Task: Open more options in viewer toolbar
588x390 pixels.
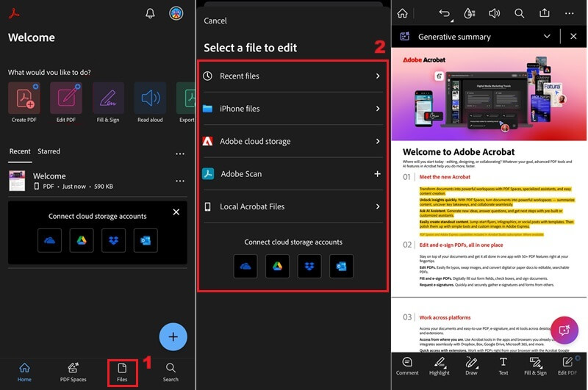Action: (569, 13)
